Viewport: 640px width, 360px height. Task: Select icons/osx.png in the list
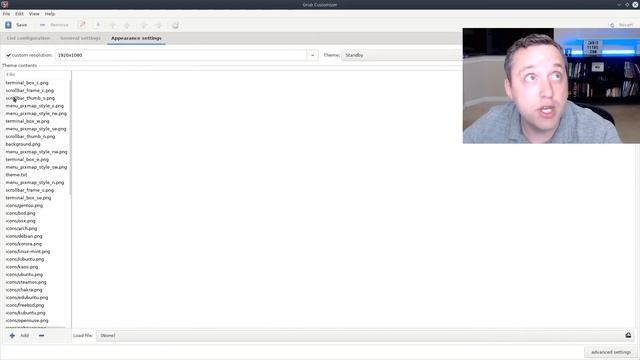point(20,221)
